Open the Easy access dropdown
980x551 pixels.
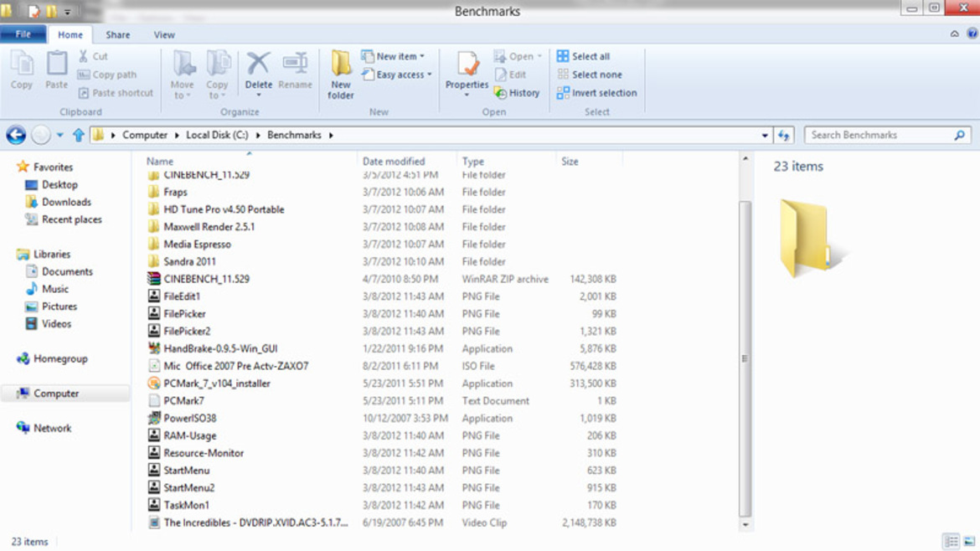pos(397,75)
